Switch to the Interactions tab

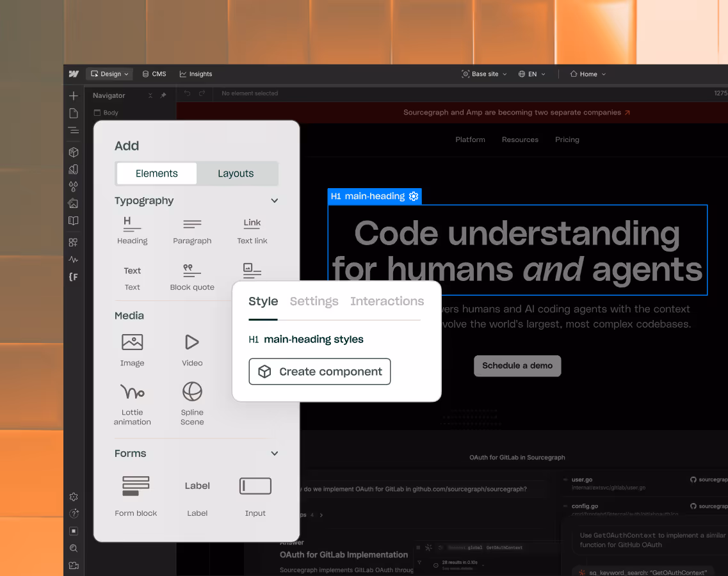click(x=387, y=301)
